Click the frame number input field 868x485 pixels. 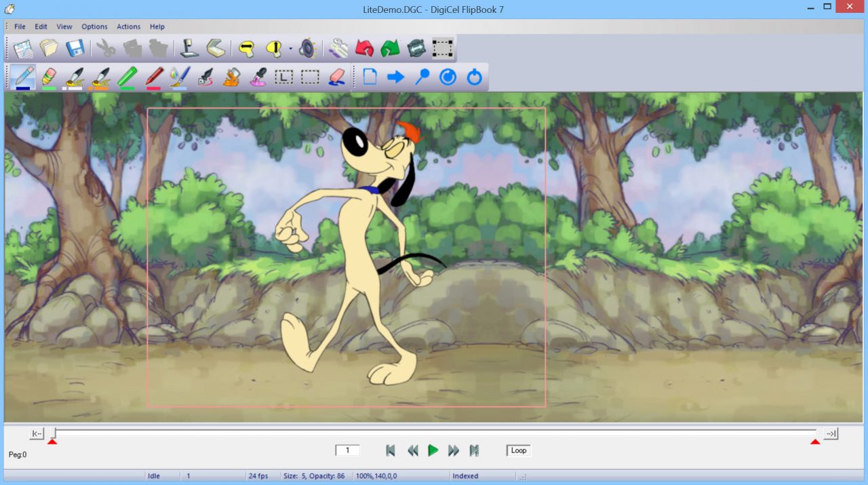click(x=347, y=450)
